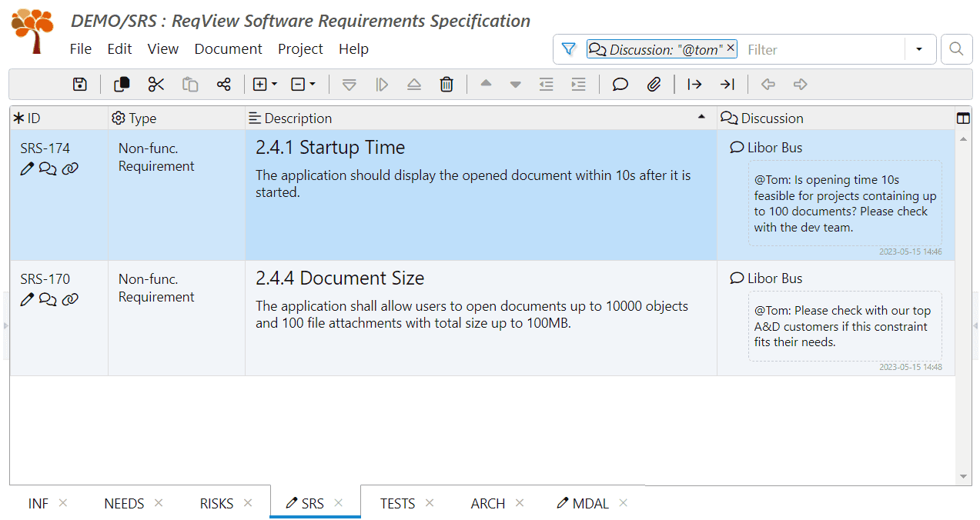Close the SRS tab
Viewport: 980px width, 520px height.
pos(338,503)
